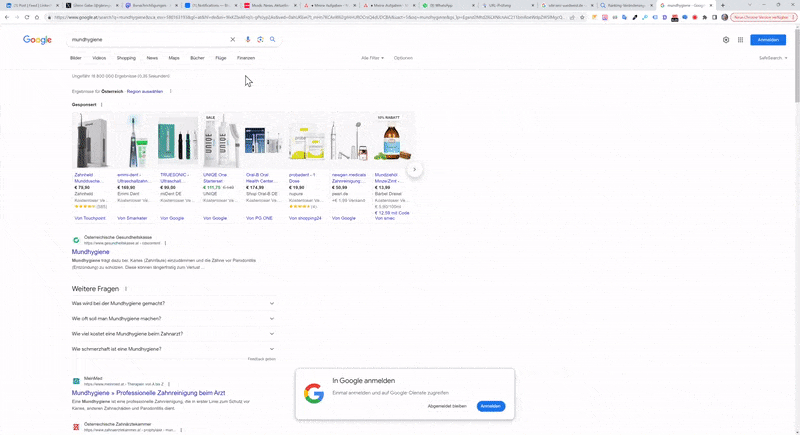Click the home icon in browser toolbar
Viewport: 800px width, 435px height.
(x=37, y=17)
